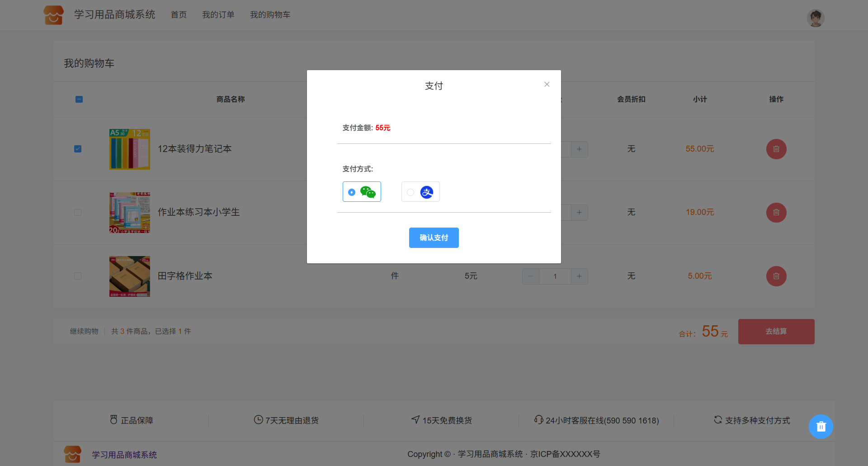This screenshot has height=466, width=868.
Task: Open 我的订单 from the top navigation
Action: point(218,15)
